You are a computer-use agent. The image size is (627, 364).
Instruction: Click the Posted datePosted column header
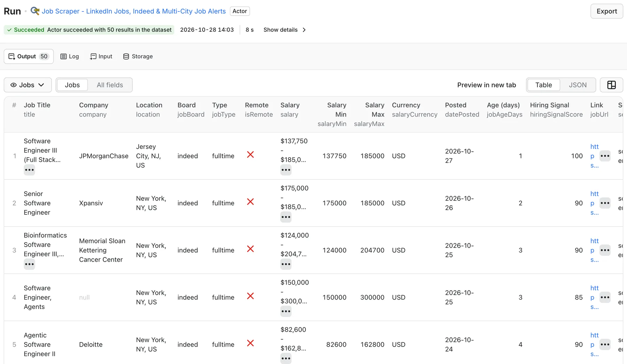[462, 110]
